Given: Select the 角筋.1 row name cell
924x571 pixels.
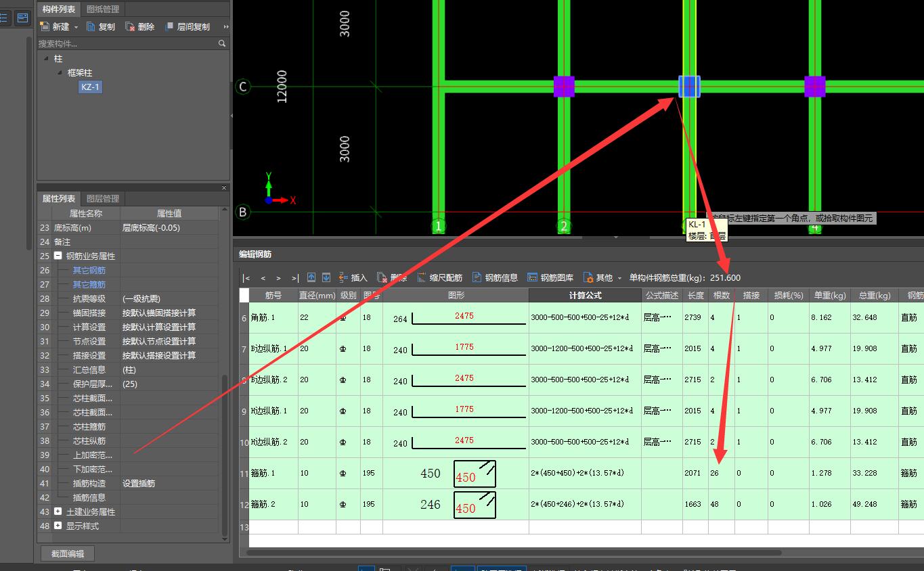Looking at the screenshot, I should [273, 317].
